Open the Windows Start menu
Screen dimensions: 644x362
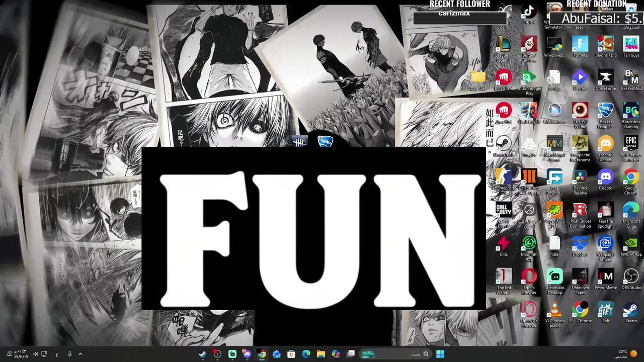point(440,354)
